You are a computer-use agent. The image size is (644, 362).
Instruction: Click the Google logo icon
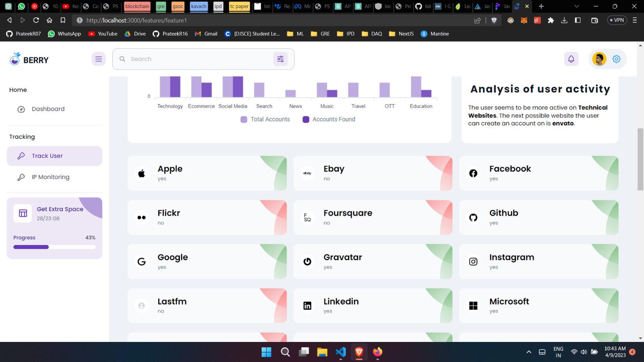(141, 262)
